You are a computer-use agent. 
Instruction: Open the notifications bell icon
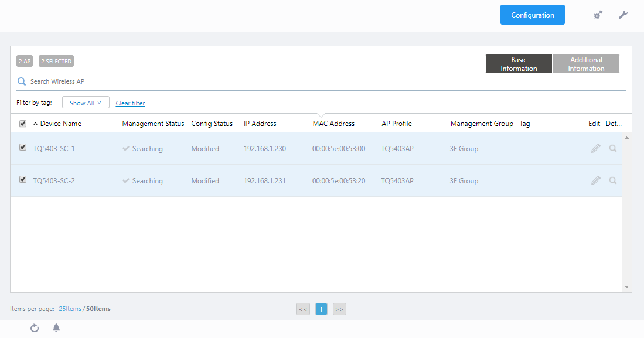click(x=56, y=328)
